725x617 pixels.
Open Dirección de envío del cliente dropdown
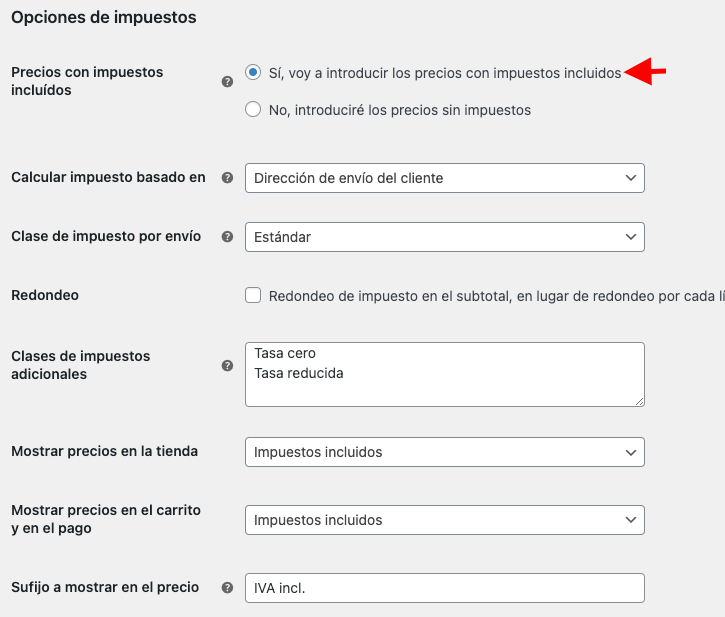coord(445,178)
